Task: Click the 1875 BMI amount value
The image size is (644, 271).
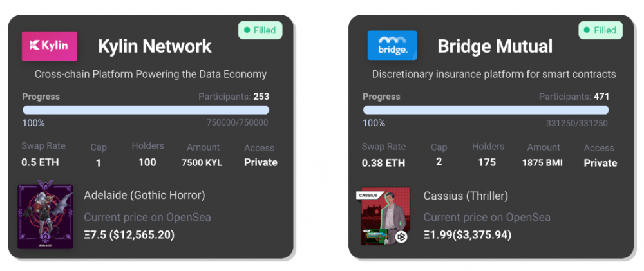Action: tap(542, 163)
